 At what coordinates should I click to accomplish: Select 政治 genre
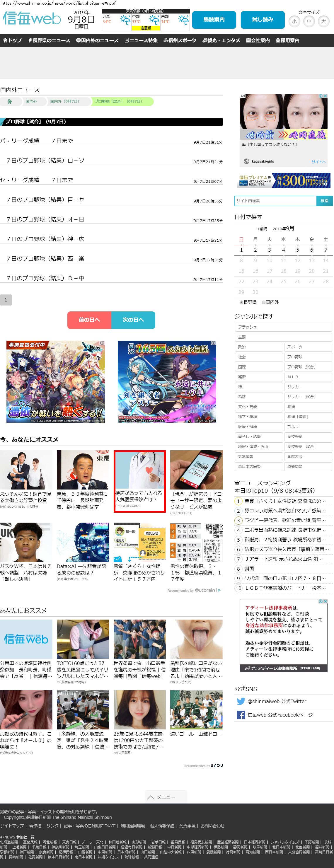click(259, 347)
